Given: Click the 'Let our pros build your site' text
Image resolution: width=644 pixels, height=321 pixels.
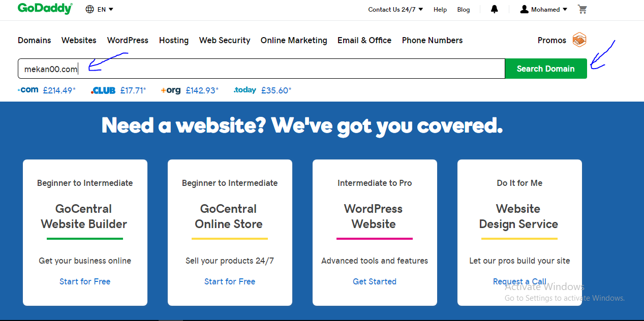Looking at the screenshot, I should point(519,261).
